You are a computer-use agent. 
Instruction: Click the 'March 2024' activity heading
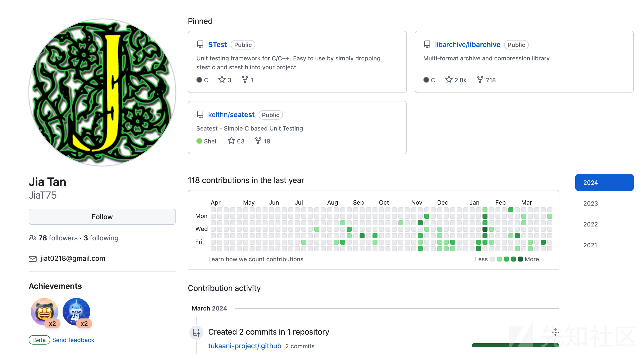point(210,308)
